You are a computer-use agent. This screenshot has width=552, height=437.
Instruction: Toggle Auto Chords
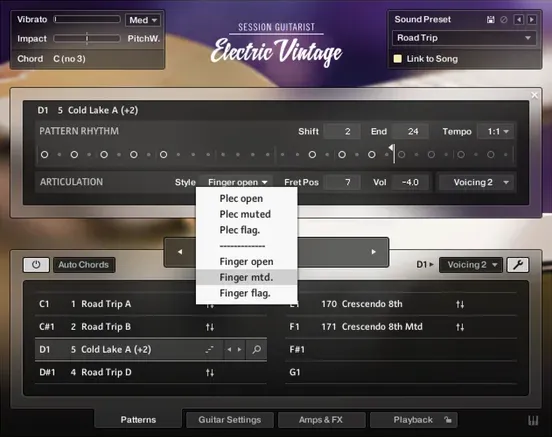tap(84, 265)
